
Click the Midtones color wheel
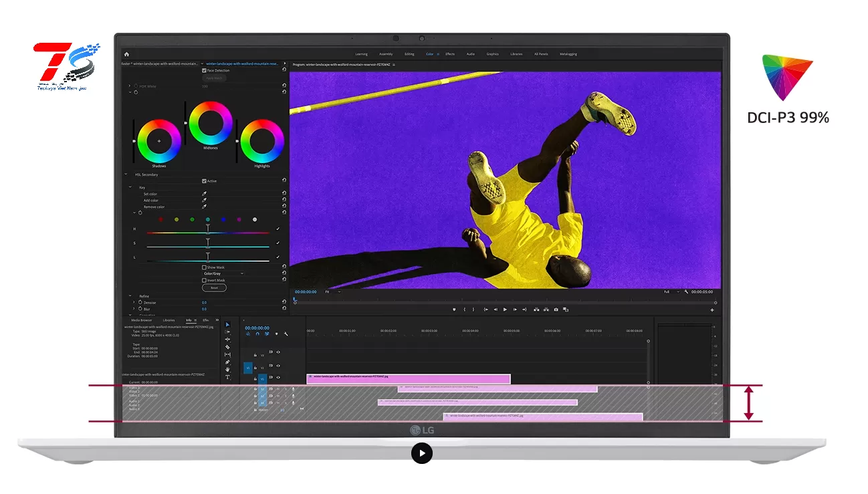tap(210, 122)
